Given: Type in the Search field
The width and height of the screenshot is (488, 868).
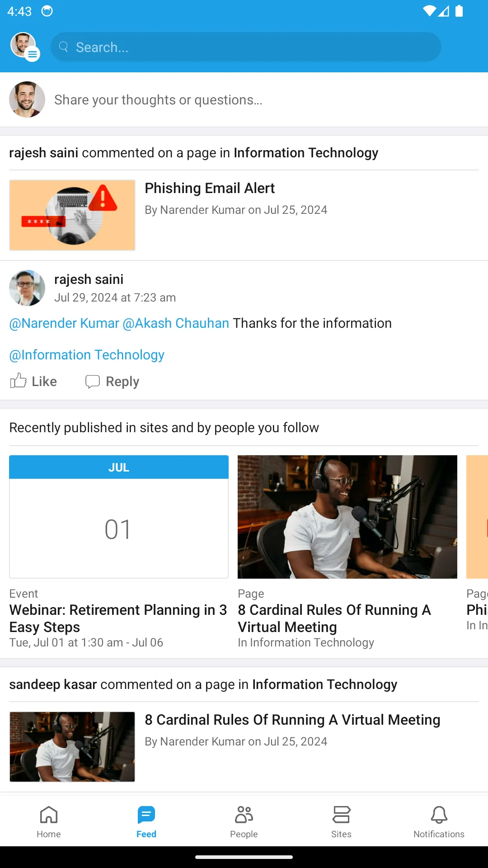Looking at the screenshot, I should [x=253, y=47].
